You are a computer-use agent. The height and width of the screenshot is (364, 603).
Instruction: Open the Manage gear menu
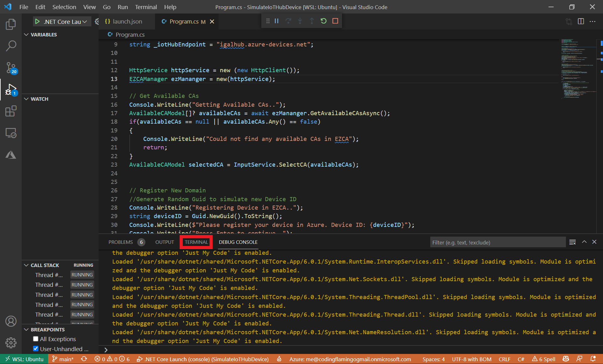point(11,343)
